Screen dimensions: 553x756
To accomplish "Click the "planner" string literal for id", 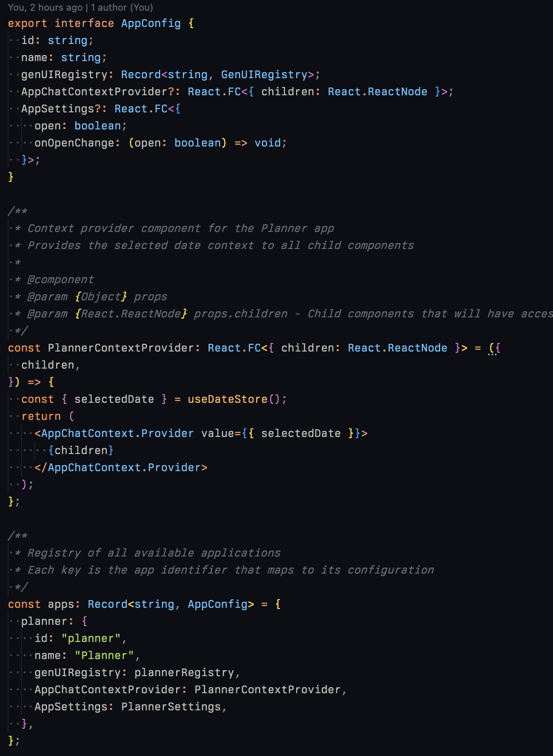I will (x=91, y=639).
